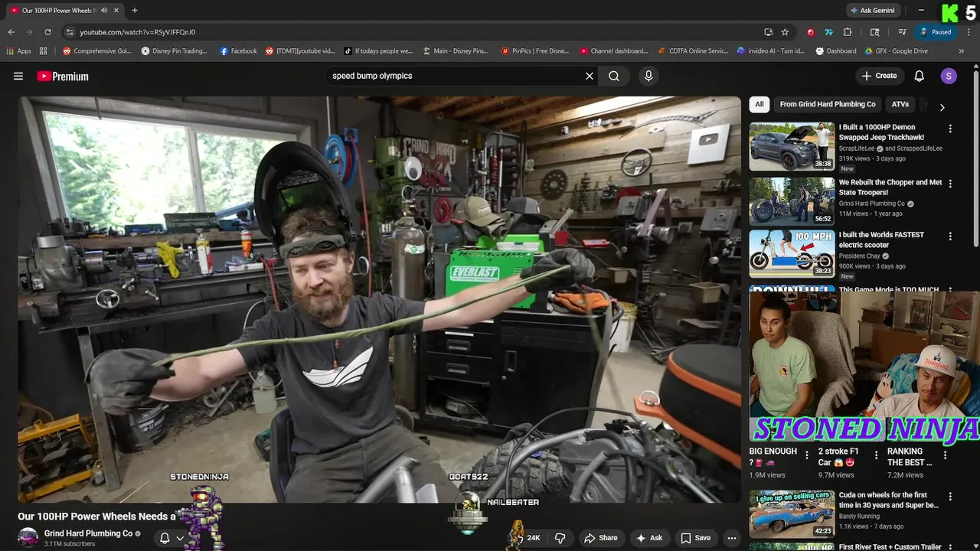
Task: Select 'From Grind Hard Plumbing Co' chip
Action: click(x=828, y=104)
